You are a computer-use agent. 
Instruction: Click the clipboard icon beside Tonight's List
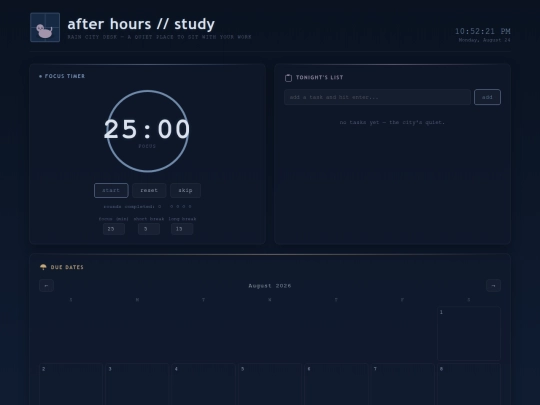(288, 78)
